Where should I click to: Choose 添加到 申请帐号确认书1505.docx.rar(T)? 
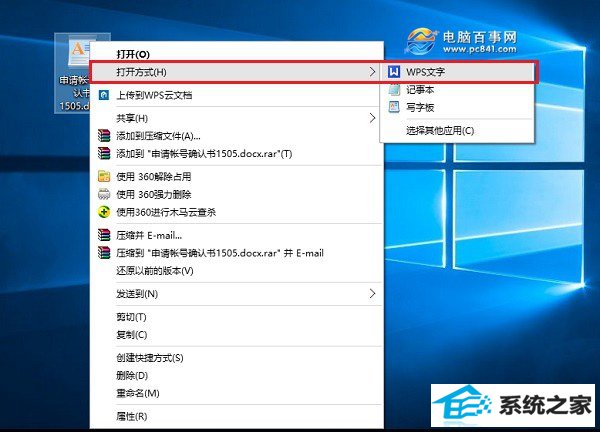point(236,154)
